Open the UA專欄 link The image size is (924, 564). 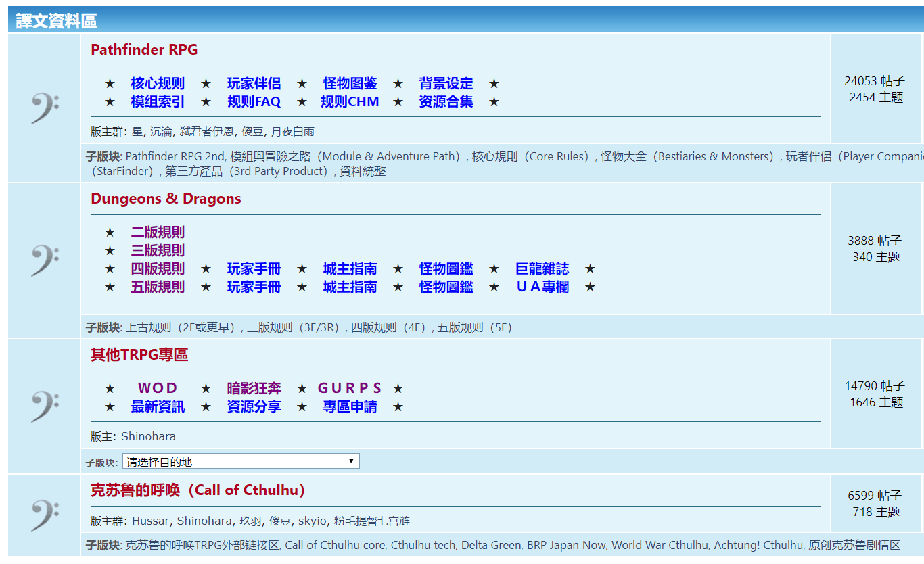pyautogui.click(x=542, y=287)
